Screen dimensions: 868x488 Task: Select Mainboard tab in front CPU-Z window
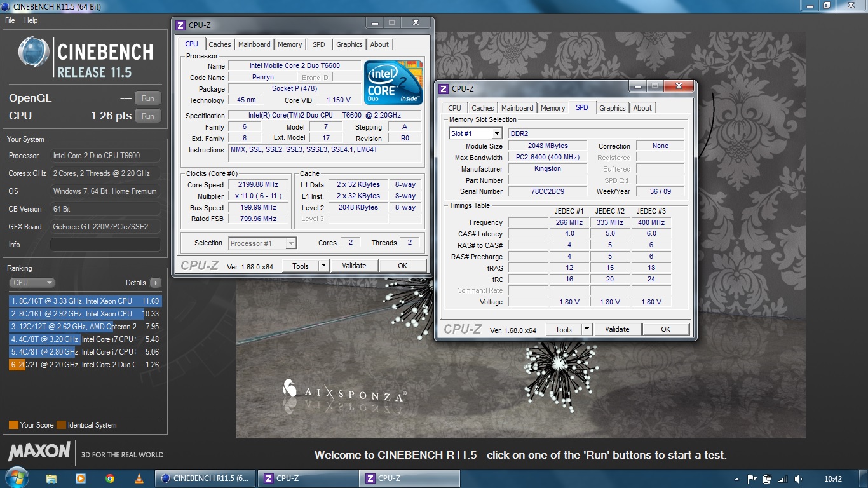(517, 108)
